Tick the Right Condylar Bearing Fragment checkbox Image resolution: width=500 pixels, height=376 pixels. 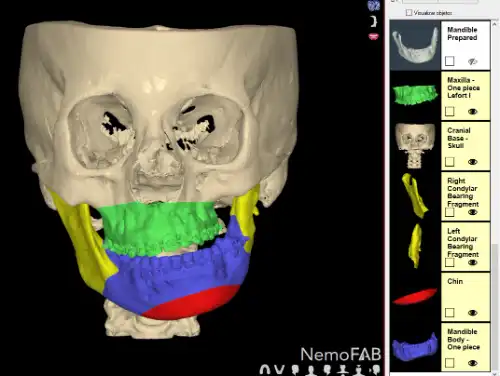coord(449,212)
